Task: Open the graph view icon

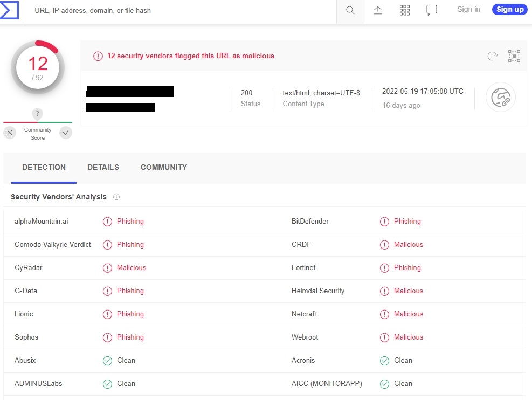Action: (514, 56)
